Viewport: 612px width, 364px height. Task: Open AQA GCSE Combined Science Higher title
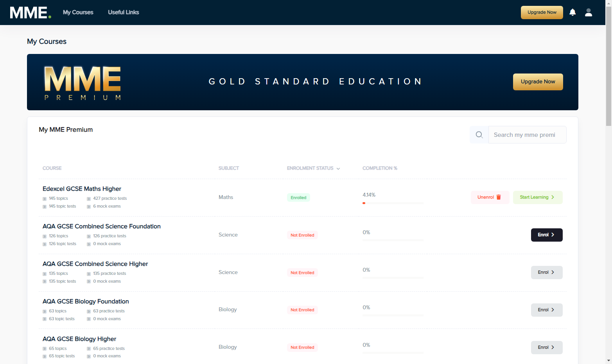(x=95, y=264)
